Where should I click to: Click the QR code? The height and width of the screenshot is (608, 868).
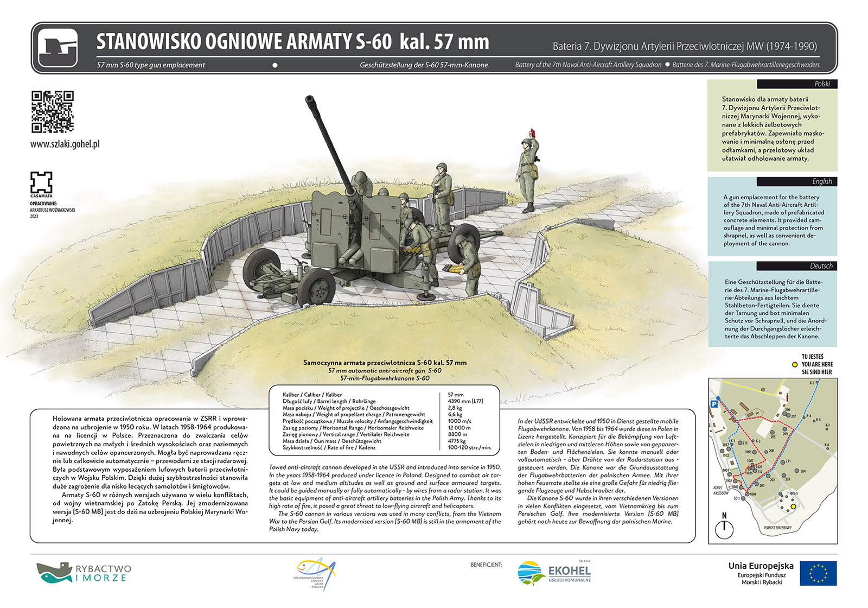click(52, 112)
